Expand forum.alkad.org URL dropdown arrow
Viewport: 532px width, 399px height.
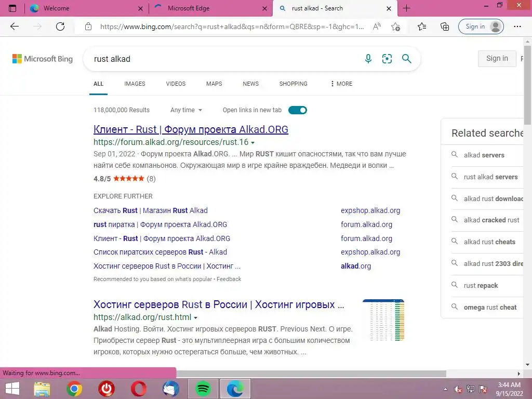tap(253, 142)
